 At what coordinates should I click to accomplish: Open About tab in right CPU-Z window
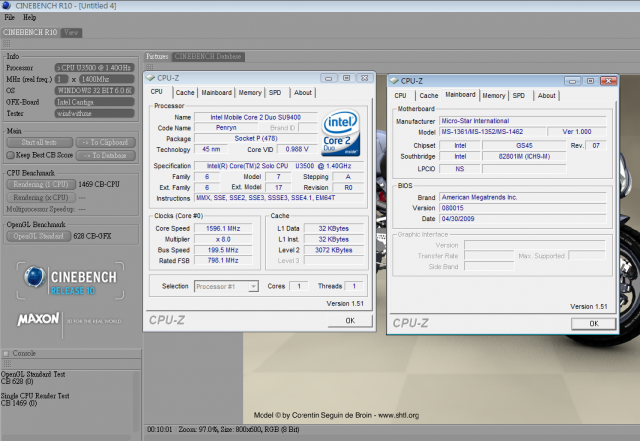547,96
